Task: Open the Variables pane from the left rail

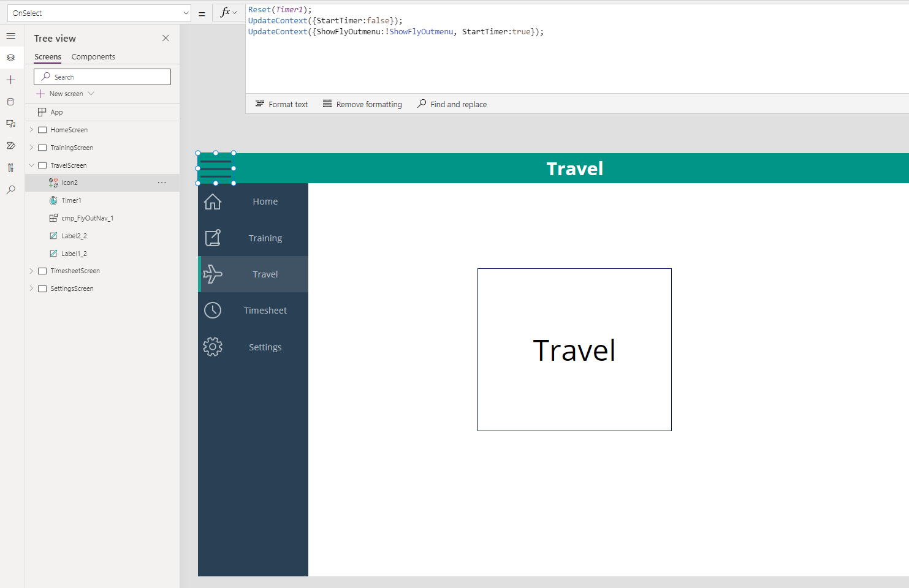Action: tap(11, 167)
